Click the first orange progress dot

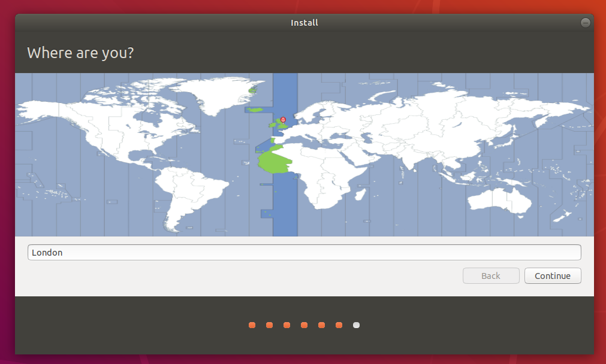252,325
